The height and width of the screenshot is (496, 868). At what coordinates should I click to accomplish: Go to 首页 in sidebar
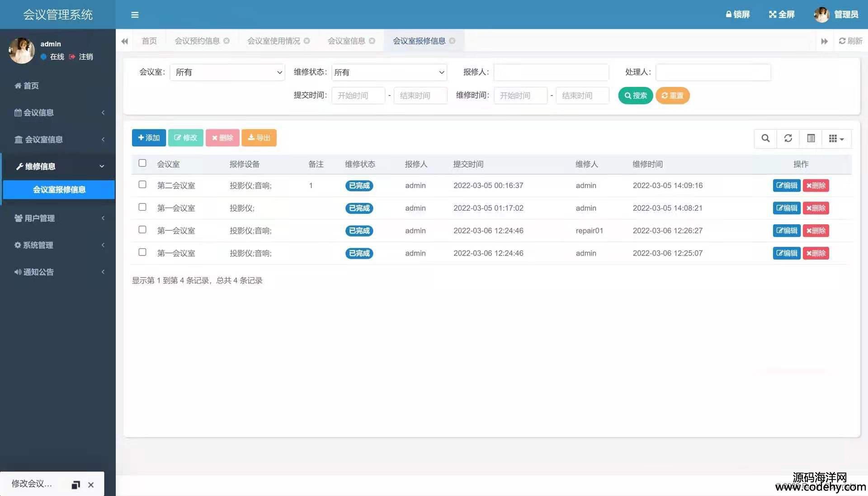click(58, 86)
